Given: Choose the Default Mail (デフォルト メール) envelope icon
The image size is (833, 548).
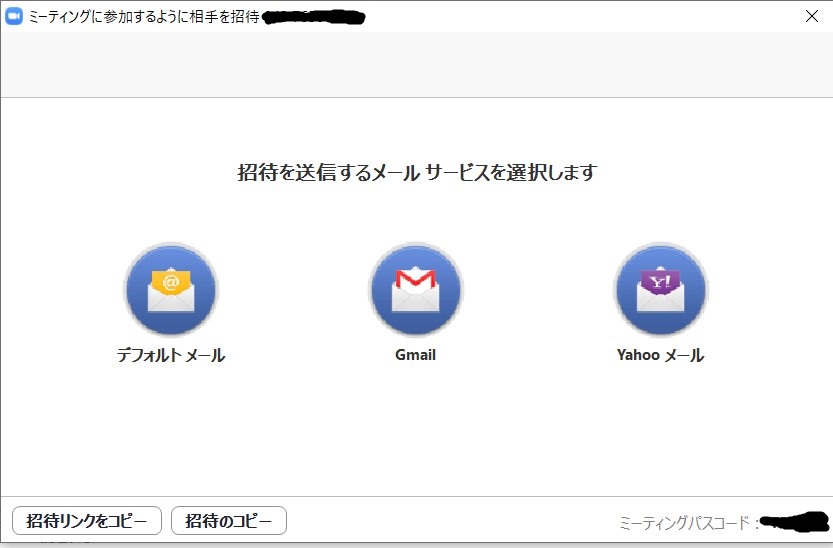Looking at the screenshot, I should tap(171, 289).
